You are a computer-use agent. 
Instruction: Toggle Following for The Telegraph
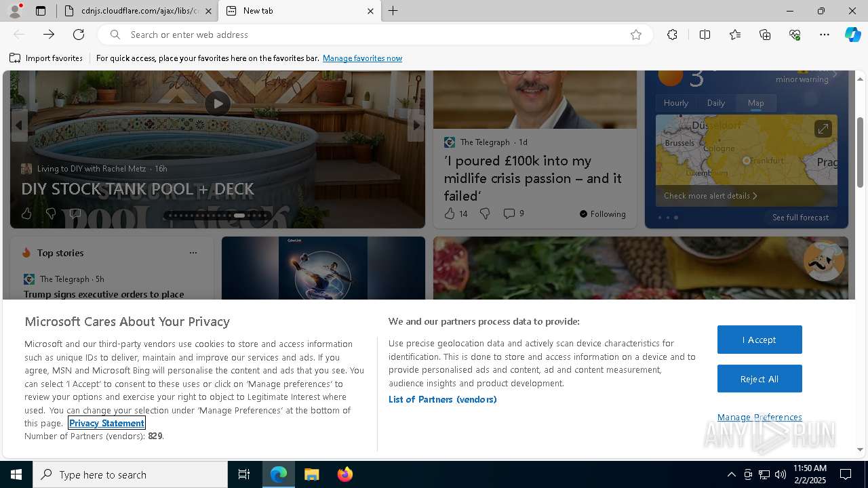pos(603,214)
